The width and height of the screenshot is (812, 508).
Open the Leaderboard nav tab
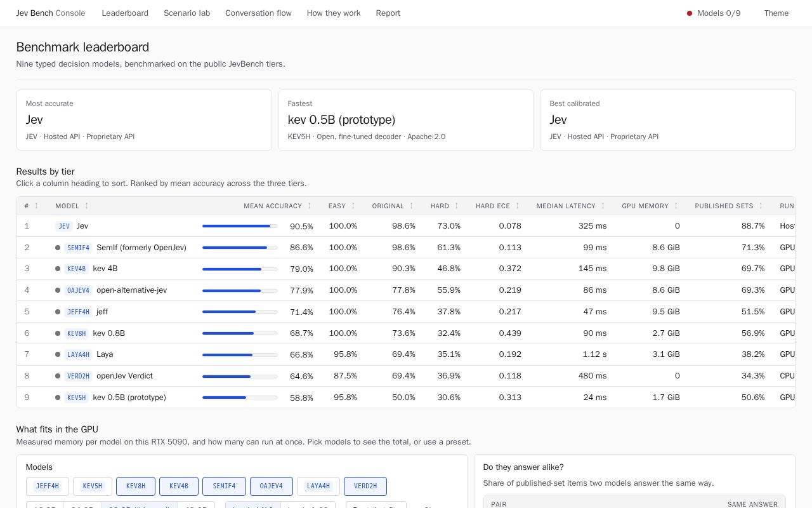coord(125,13)
